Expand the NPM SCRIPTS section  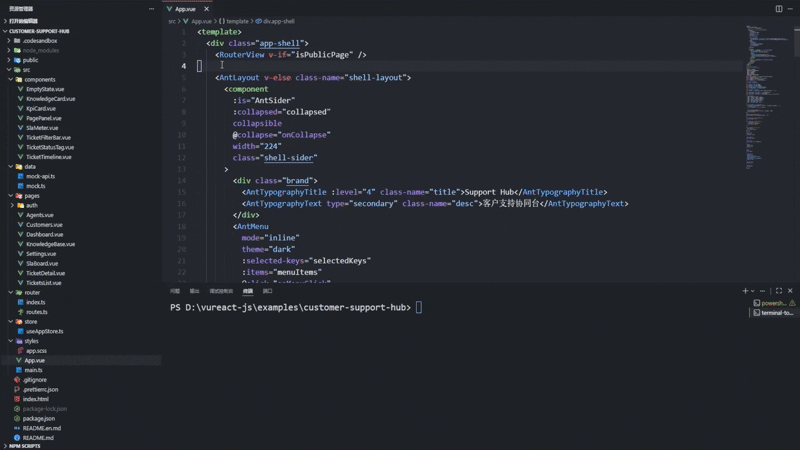click(5, 446)
